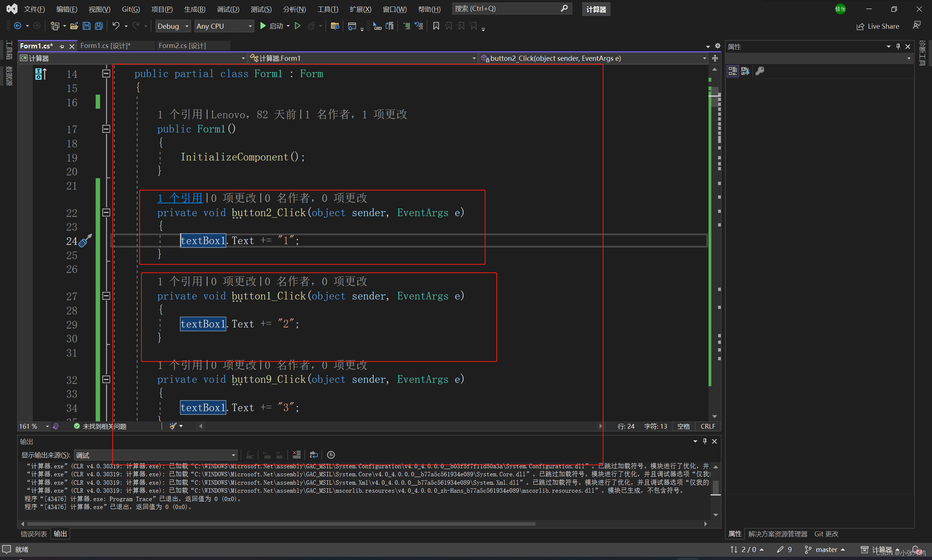Click the screwdriver quick actions icon at line 24
Viewport: 932px width, 560px height.
tap(85, 241)
